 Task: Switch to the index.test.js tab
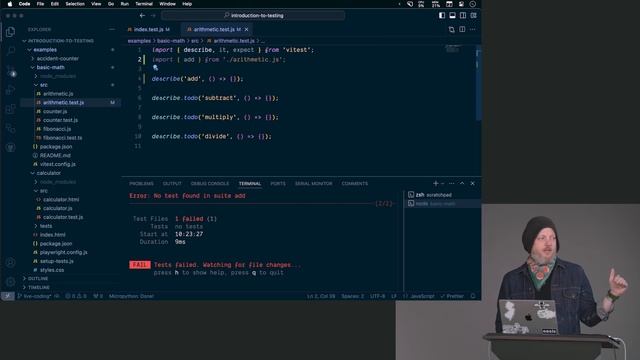pyautogui.click(x=149, y=29)
